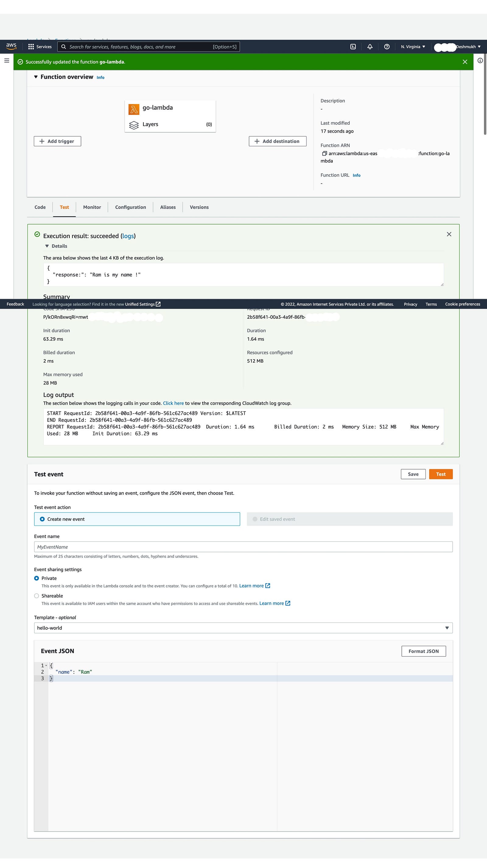This screenshot has height=868, width=487.
Task: Open the help question mark icon
Action: (x=387, y=47)
